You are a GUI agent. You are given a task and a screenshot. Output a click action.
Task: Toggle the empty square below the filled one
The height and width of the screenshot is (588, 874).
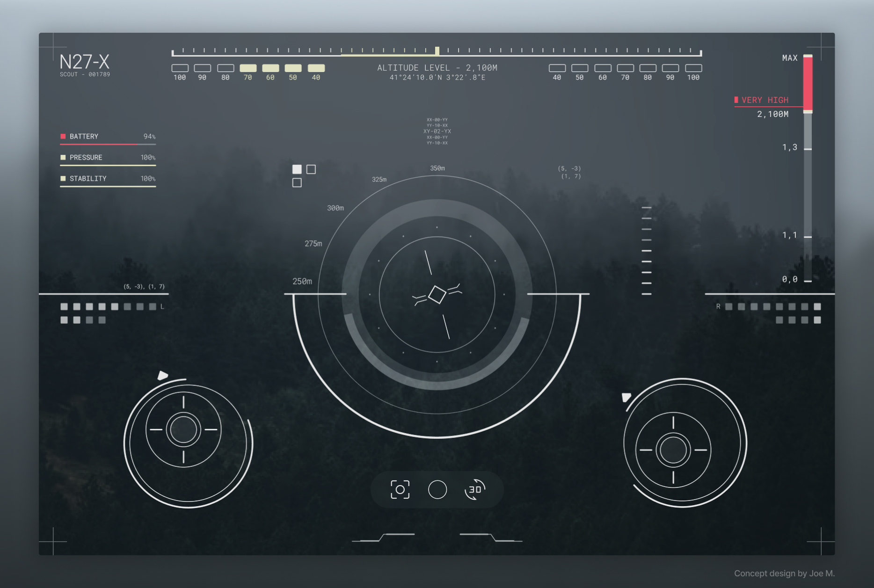coord(297,183)
